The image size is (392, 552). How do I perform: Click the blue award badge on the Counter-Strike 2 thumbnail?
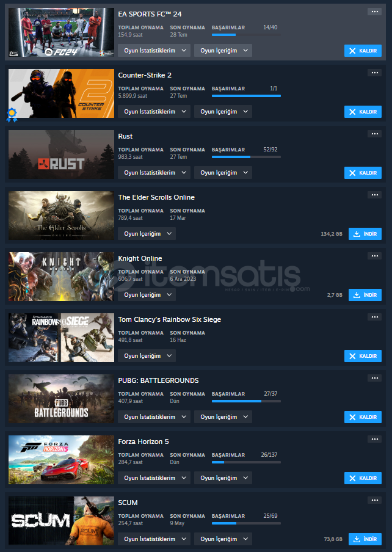tap(12, 115)
